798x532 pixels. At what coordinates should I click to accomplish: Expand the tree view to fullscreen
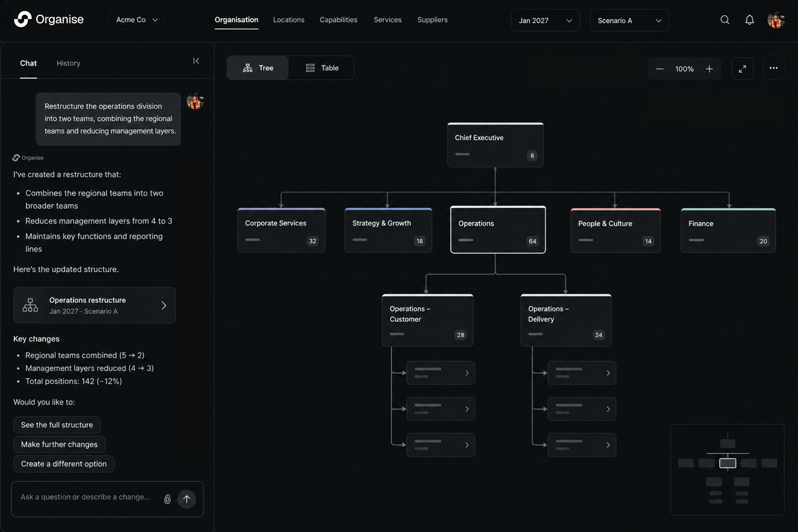(742, 69)
